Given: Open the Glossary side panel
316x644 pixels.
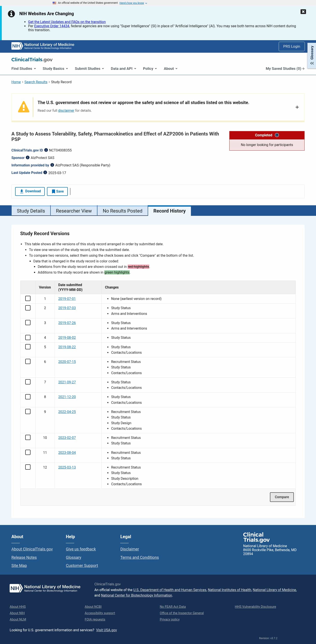Looking at the screenshot, I should click(312, 56).
